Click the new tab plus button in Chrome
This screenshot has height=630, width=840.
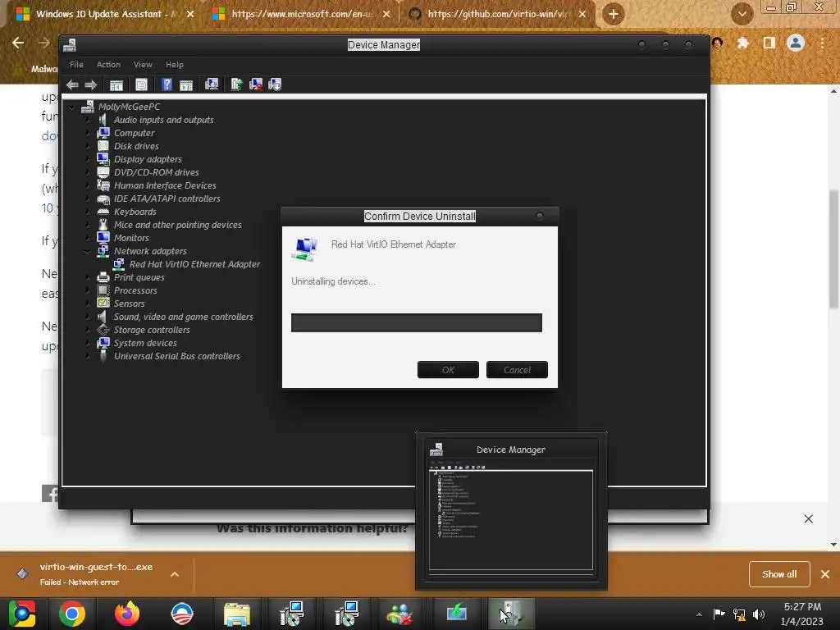[614, 14]
